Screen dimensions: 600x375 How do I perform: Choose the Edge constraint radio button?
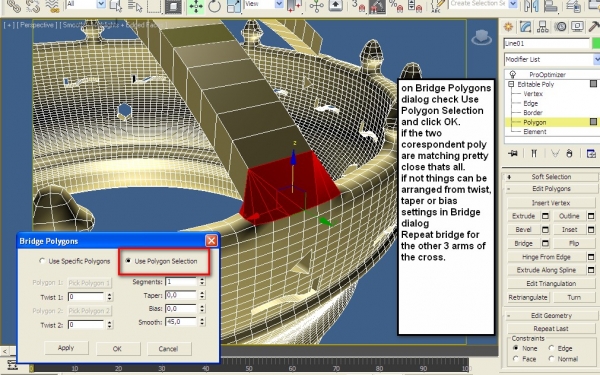pyautogui.click(x=551, y=348)
